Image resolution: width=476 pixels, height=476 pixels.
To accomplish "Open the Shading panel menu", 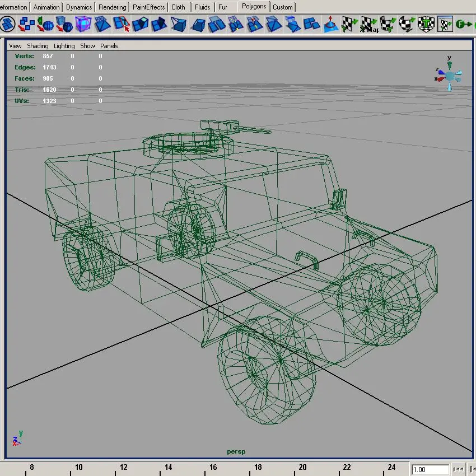I will (x=38, y=46).
